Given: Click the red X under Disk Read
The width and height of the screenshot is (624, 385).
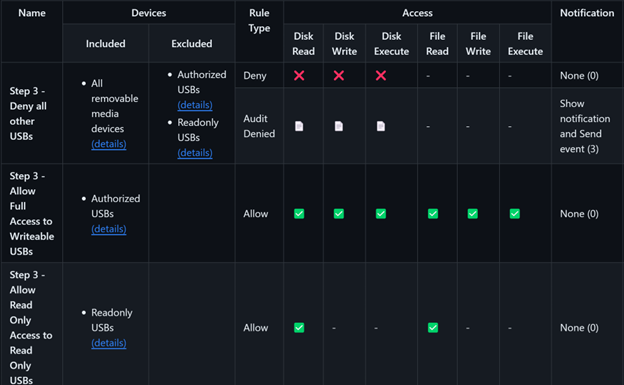Looking at the screenshot, I should [x=299, y=75].
